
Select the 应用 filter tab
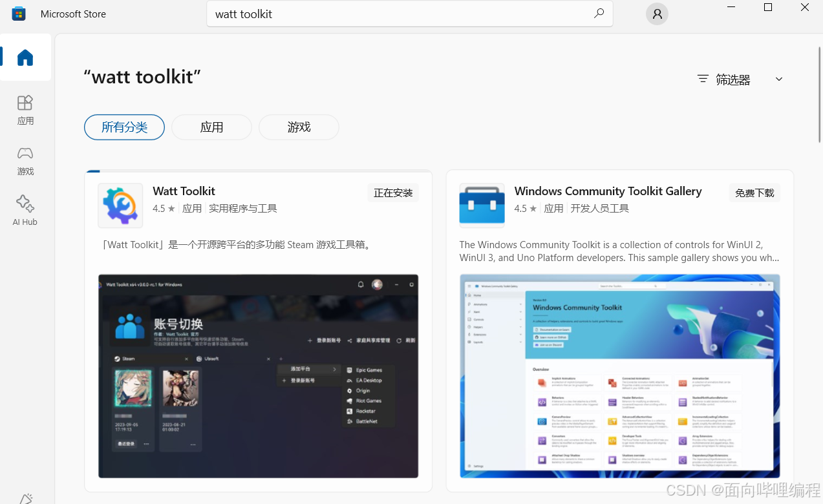pyautogui.click(x=211, y=127)
